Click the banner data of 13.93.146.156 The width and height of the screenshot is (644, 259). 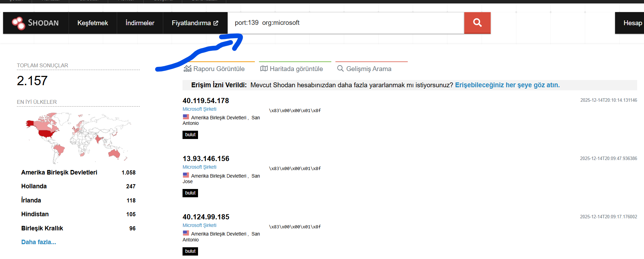click(295, 169)
